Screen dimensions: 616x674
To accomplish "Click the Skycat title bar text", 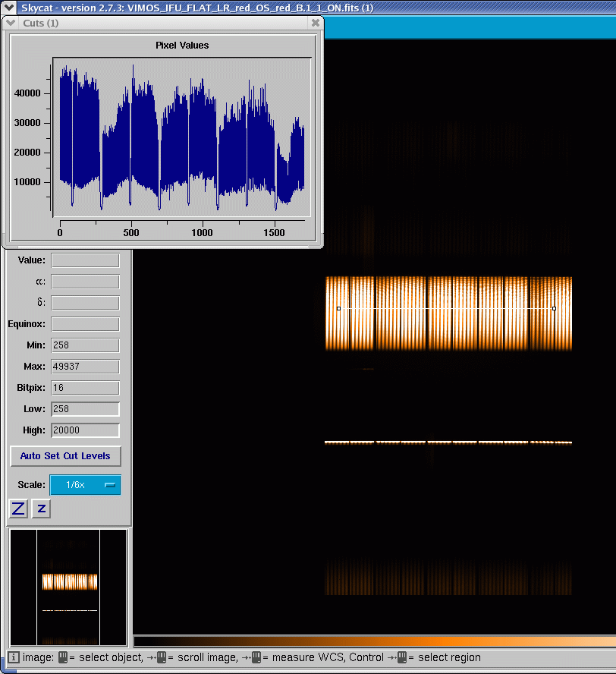I will (197, 8).
